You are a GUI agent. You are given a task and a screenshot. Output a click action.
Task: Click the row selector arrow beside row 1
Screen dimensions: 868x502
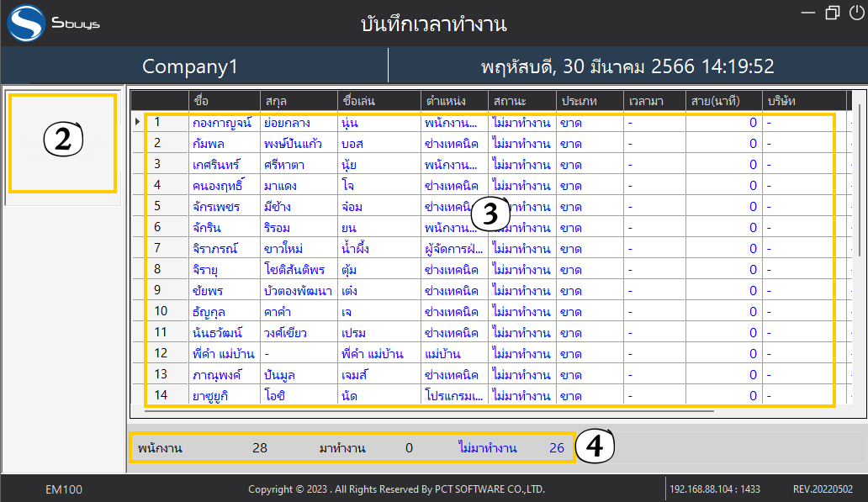[x=137, y=123]
